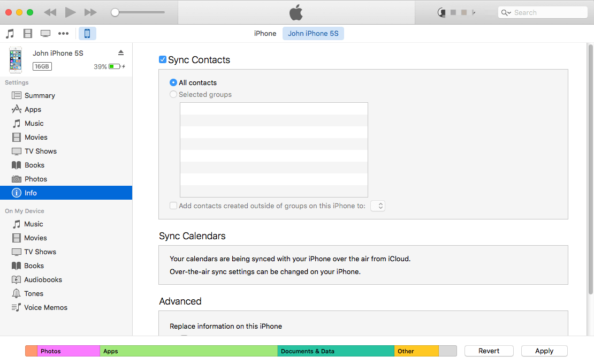Select the iPhone device icon in toolbar

click(87, 34)
